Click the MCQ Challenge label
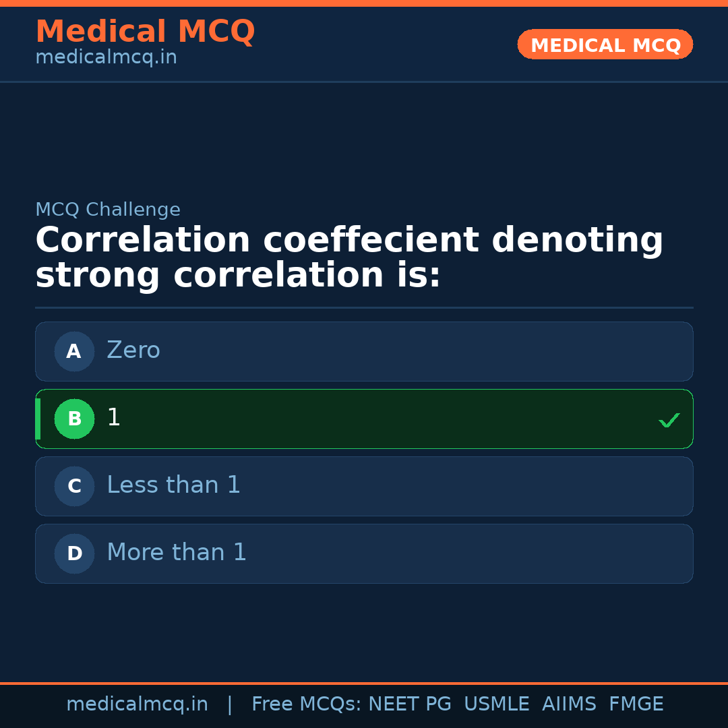The image size is (728, 728). click(108, 210)
